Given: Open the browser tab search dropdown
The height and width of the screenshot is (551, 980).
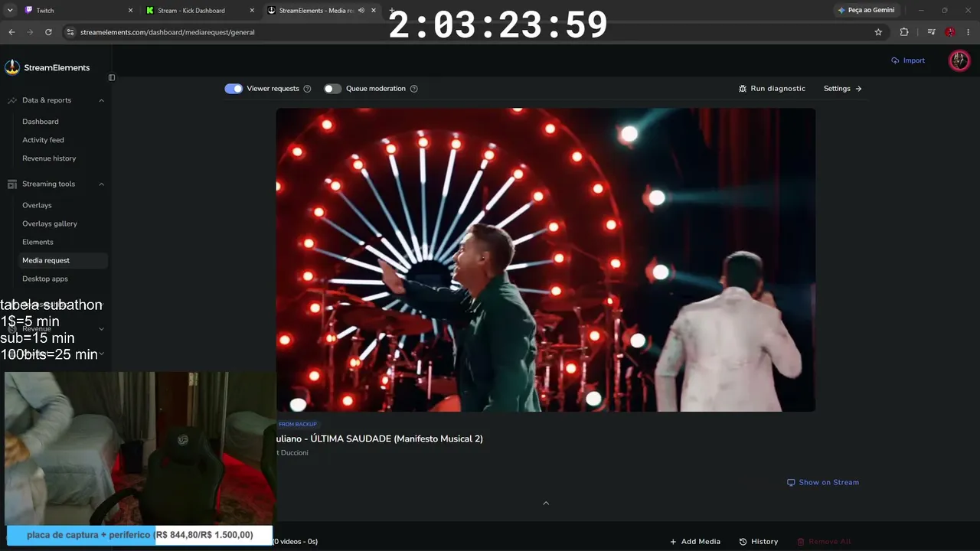Looking at the screenshot, I should point(10,10).
